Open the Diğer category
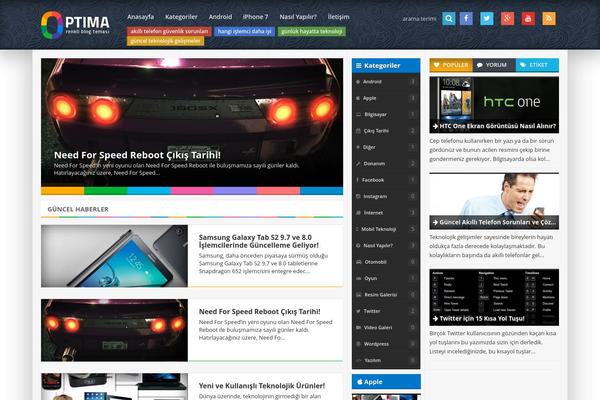 (x=386, y=147)
